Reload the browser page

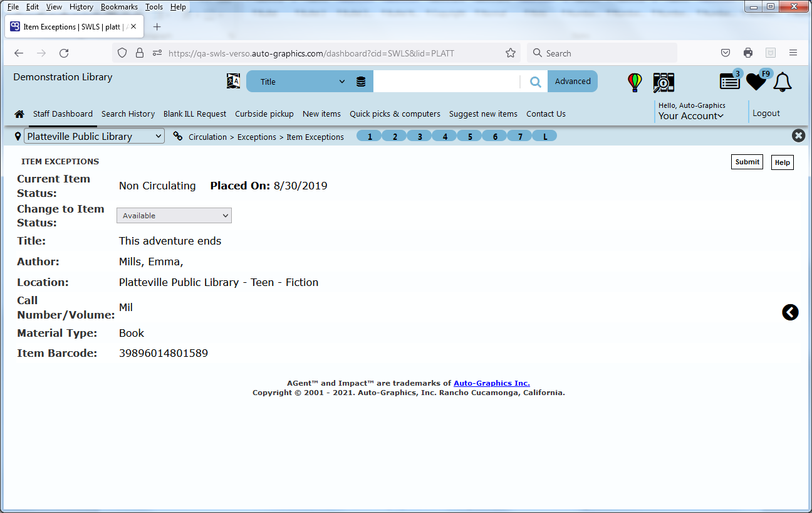pyautogui.click(x=64, y=53)
